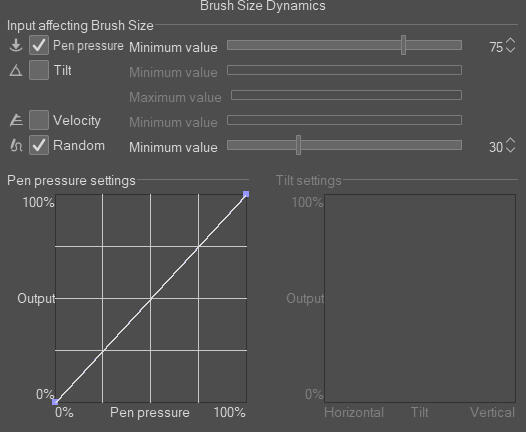Decrease Pen pressure minimum value with down arrow

[x=510, y=50]
